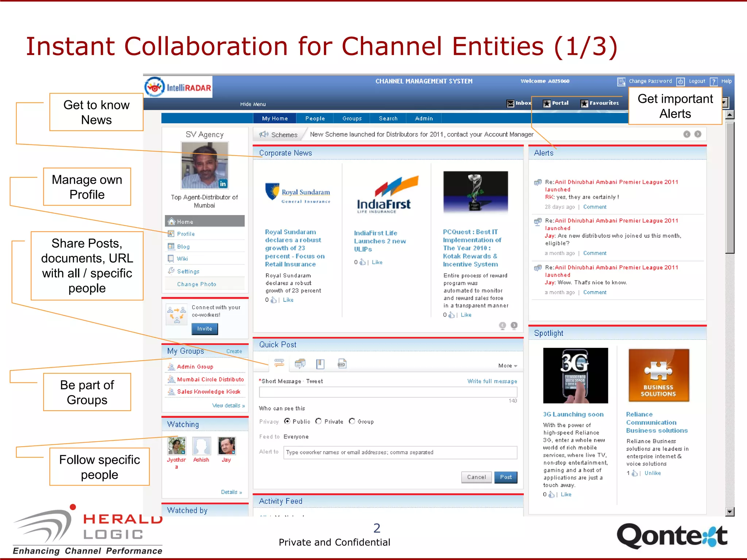The height and width of the screenshot is (560, 747).
Task: Open the Portal star icon
Action: 546,104
